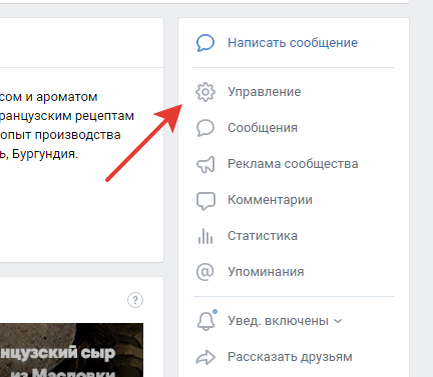433x377 pixels.
Task: Expand the chevron next to Увед. включены
Action: (x=338, y=321)
